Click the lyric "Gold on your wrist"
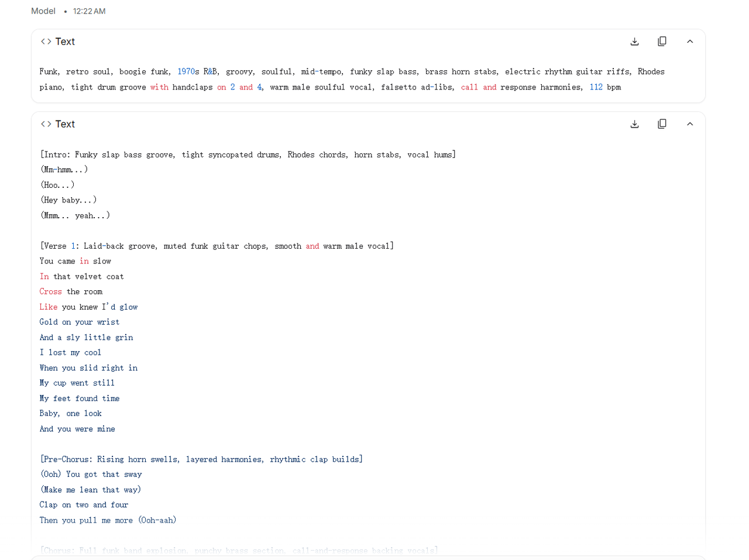The width and height of the screenshot is (749, 560). click(80, 322)
